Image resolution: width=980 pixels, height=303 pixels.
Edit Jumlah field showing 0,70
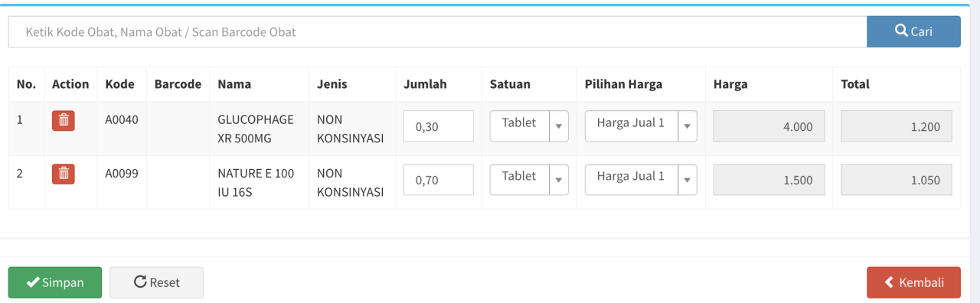click(x=439, y=180)
